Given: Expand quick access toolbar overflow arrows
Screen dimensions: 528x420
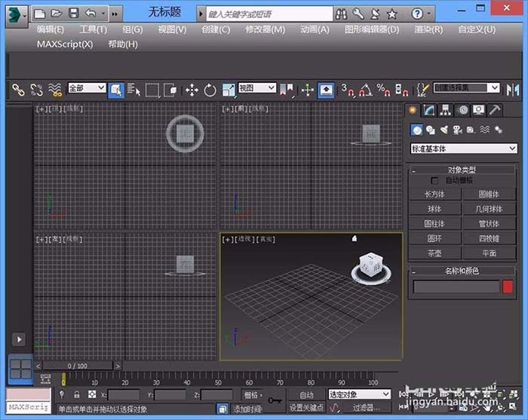Looking at the screenshot, I should click(x=115, y=14).
